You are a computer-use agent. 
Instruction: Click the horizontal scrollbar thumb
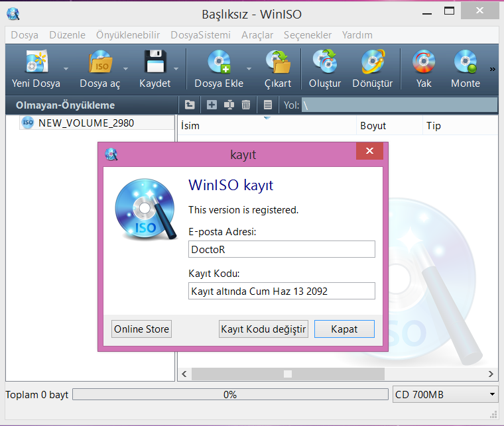pyautogui.click(x=288, y=374)
